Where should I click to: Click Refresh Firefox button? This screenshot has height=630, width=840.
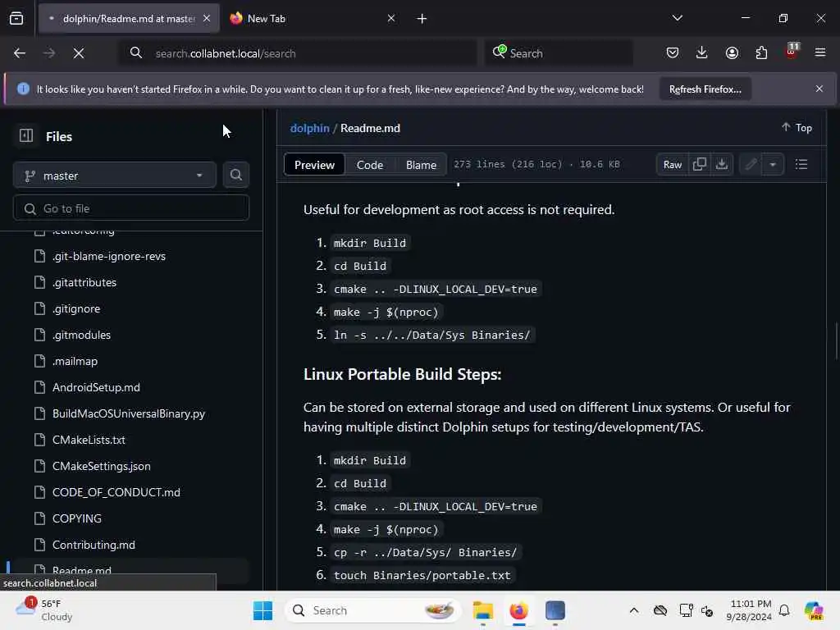click(x=705, y=89)
